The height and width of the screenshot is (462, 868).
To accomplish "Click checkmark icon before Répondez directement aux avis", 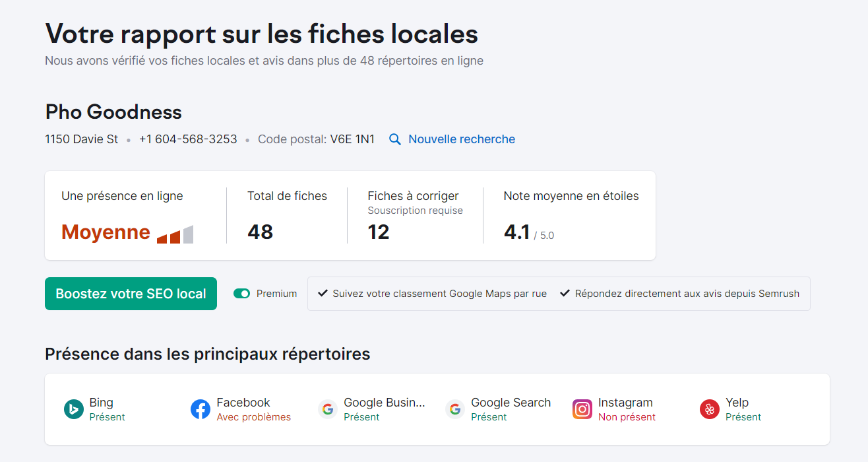I will tap(565, 293).
